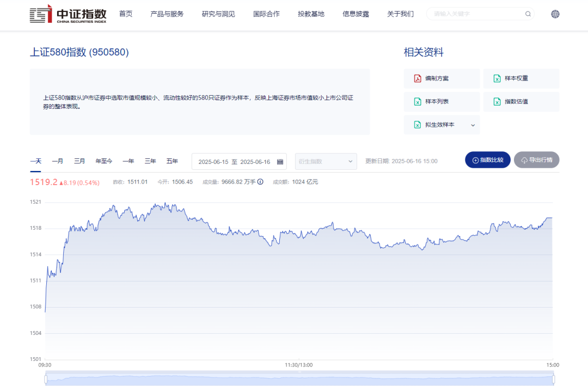Click the 更新日期 2025-06-16 15:00 text
This screenshot has height=392, width=588.
coord(401,161)
